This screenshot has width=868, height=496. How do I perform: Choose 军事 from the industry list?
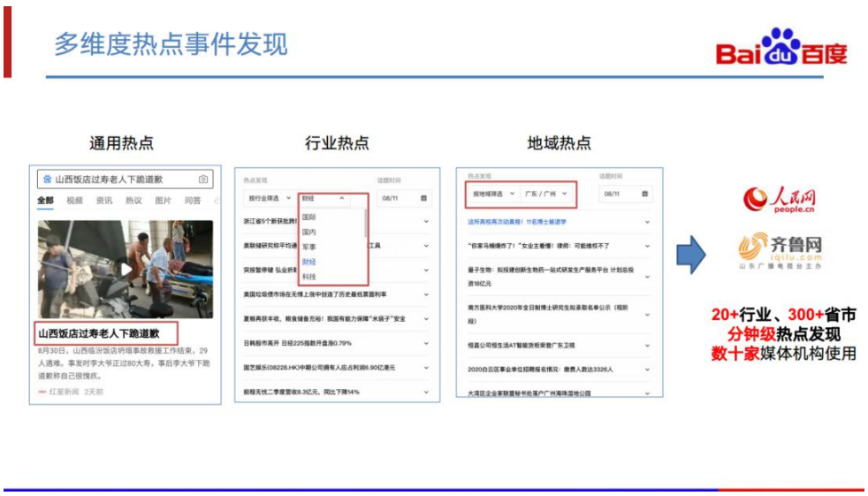coord(308,247)
